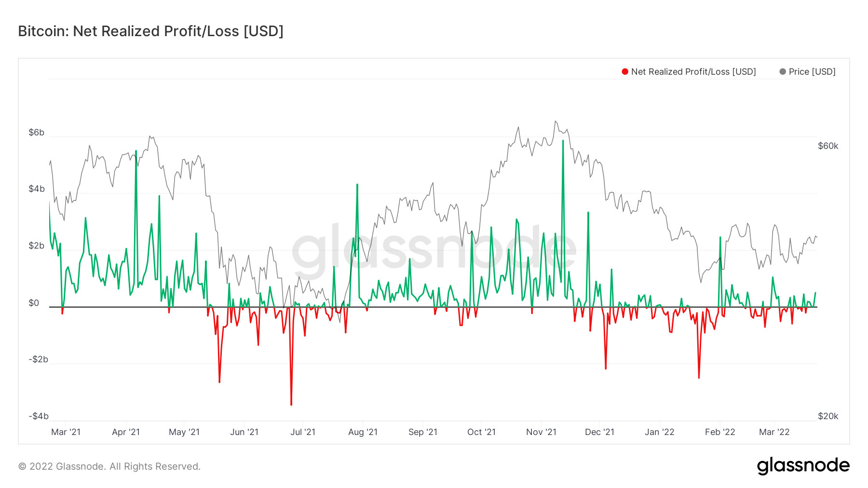The height and width of the screenshot is (488, 868).
Task: Click the $6b left axis label
Action: [x=36, y=132]
